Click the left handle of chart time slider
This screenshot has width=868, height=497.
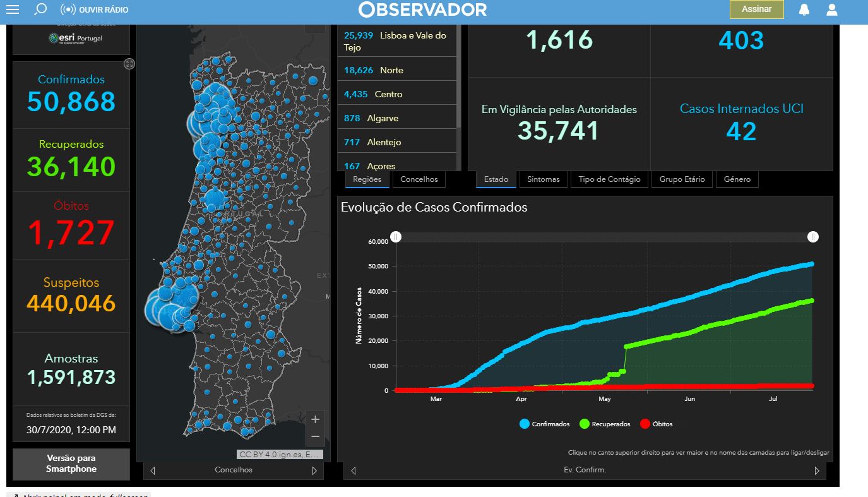(x=395, y=237)
